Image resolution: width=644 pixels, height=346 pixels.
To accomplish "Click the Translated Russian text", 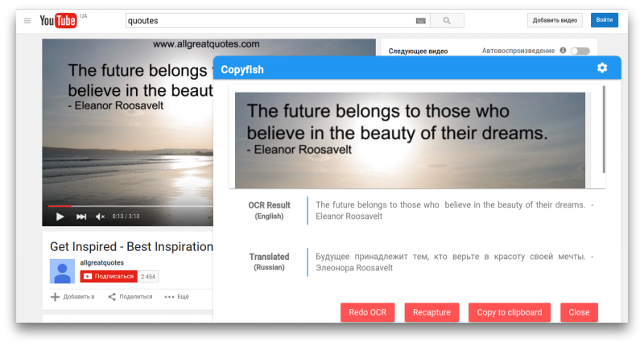I will click(x=454, y=262).
